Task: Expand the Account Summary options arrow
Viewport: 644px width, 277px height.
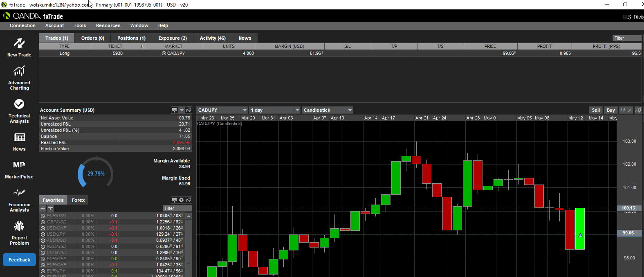Action: click(182, 110)
